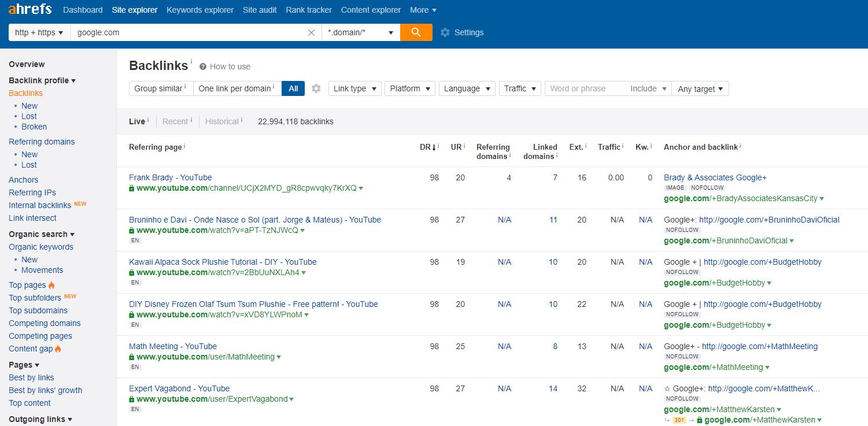Collapse the Pages sidebar section
The width and height of the screenshot is (868, 426).
24,365
